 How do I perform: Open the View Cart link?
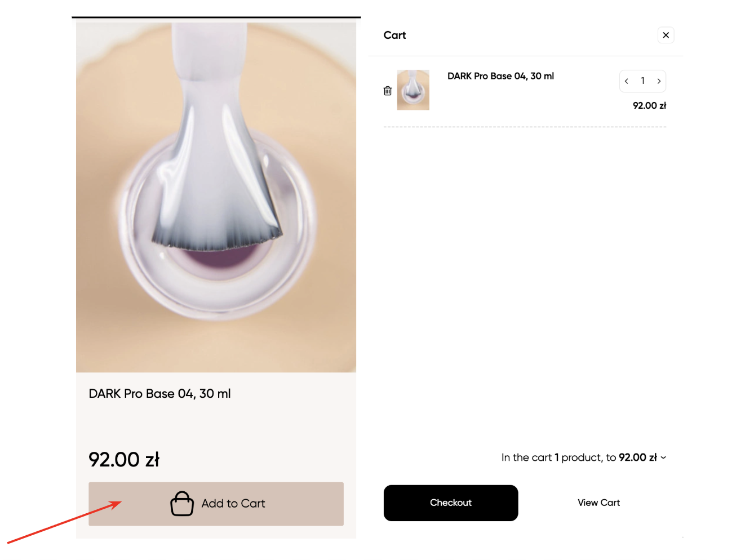598,503
